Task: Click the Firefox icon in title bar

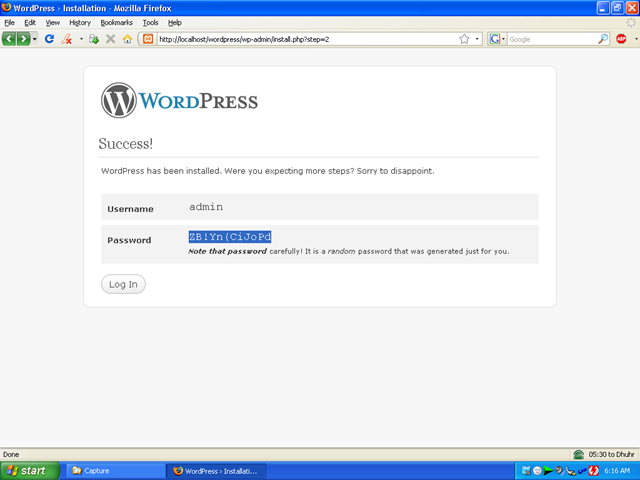Action: (x=6, y=7)
